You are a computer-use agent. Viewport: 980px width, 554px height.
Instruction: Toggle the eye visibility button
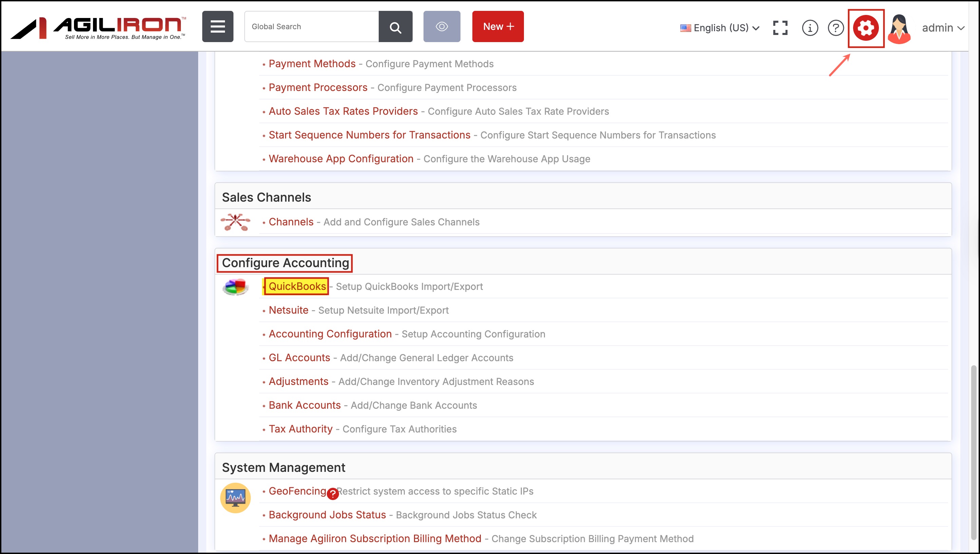442,26
